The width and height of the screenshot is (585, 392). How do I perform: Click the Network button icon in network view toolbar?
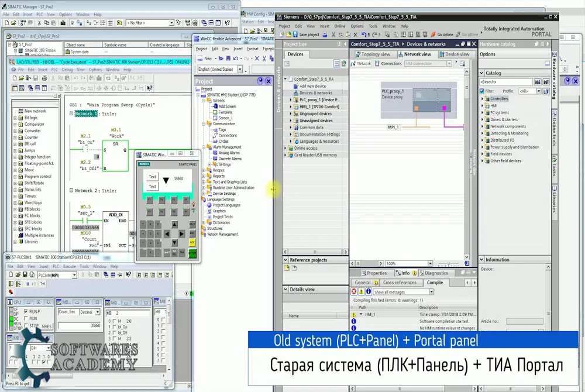point(361,63)
